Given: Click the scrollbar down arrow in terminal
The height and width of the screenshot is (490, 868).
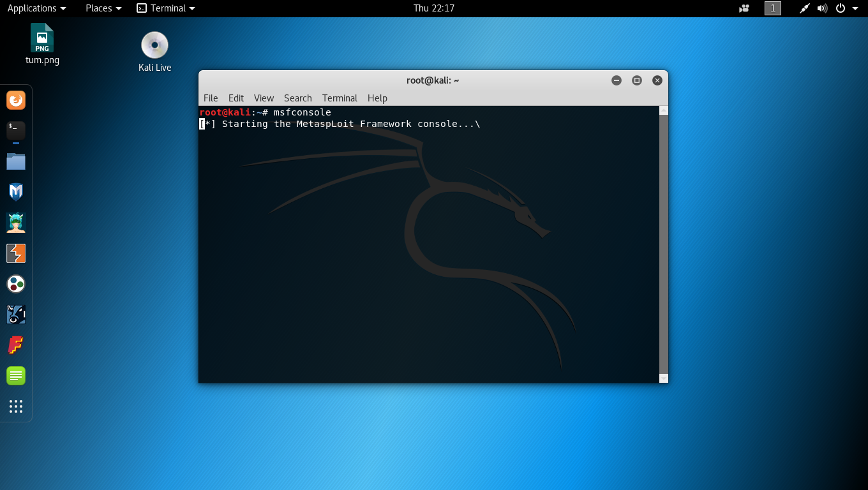Looking at the screenshot, I should [663, 378].
